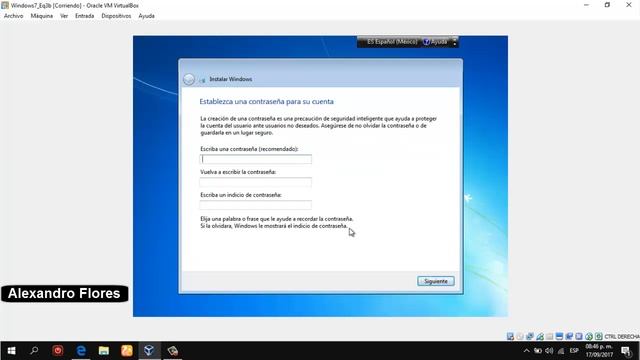Open the Ver menu
640x360 pixels.
pyautogui.click(x=64, y=16)
